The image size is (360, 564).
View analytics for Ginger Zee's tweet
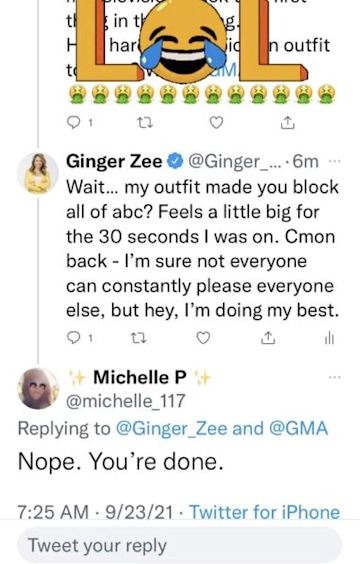click(329, 338)
